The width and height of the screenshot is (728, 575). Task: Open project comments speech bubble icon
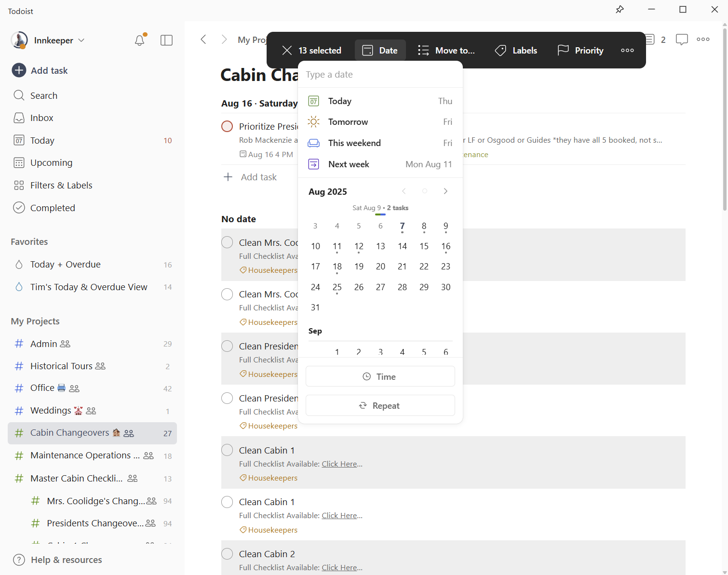682,40
